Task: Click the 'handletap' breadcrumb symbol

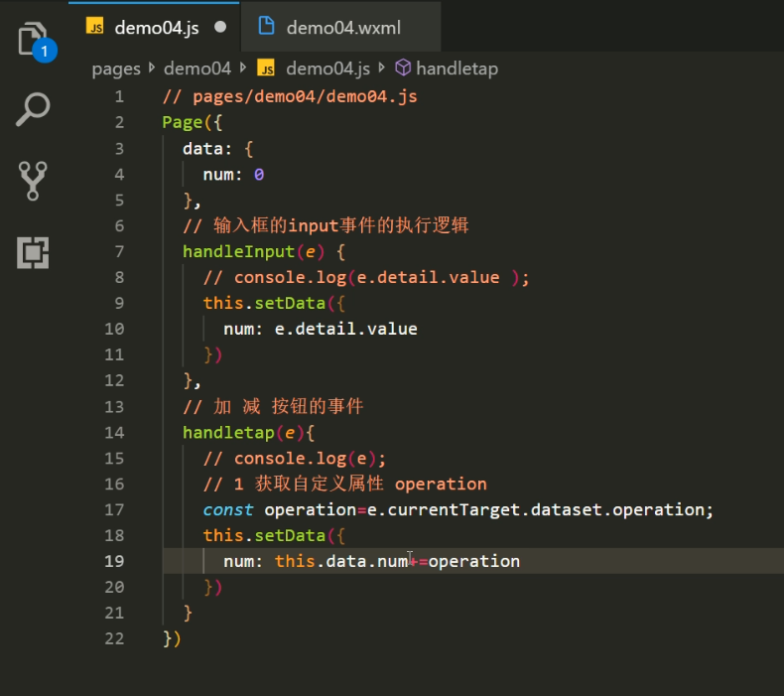Action: (457, 69)
